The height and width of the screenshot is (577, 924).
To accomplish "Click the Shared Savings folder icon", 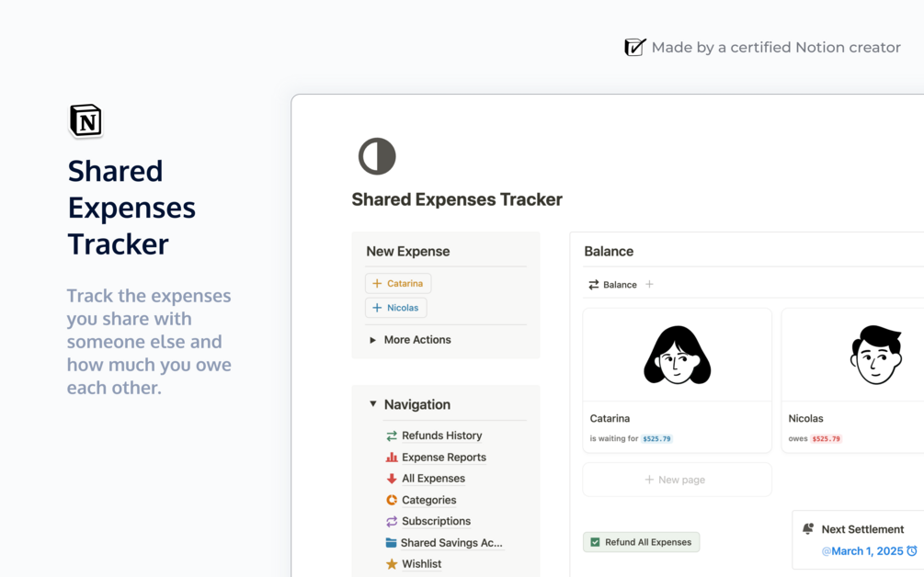I will (391, 543).
